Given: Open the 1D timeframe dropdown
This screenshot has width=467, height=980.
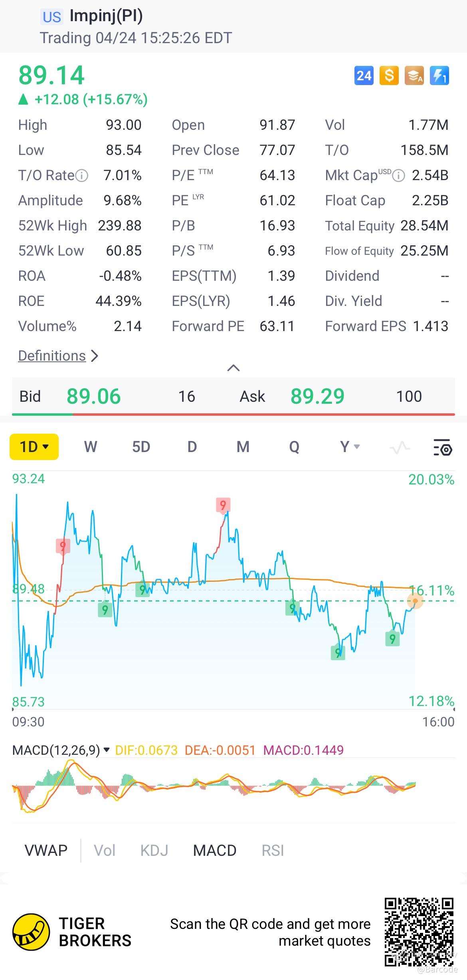Looking at the screenshot, I should [x=34, y=447].
